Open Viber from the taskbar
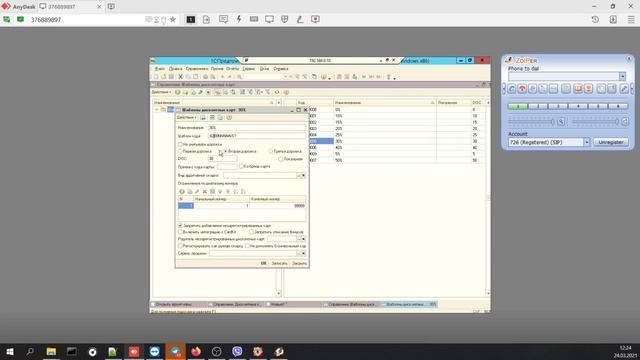The width and height of the screenshot is (640, 360). pyautogui.click(x=237, y=351)
